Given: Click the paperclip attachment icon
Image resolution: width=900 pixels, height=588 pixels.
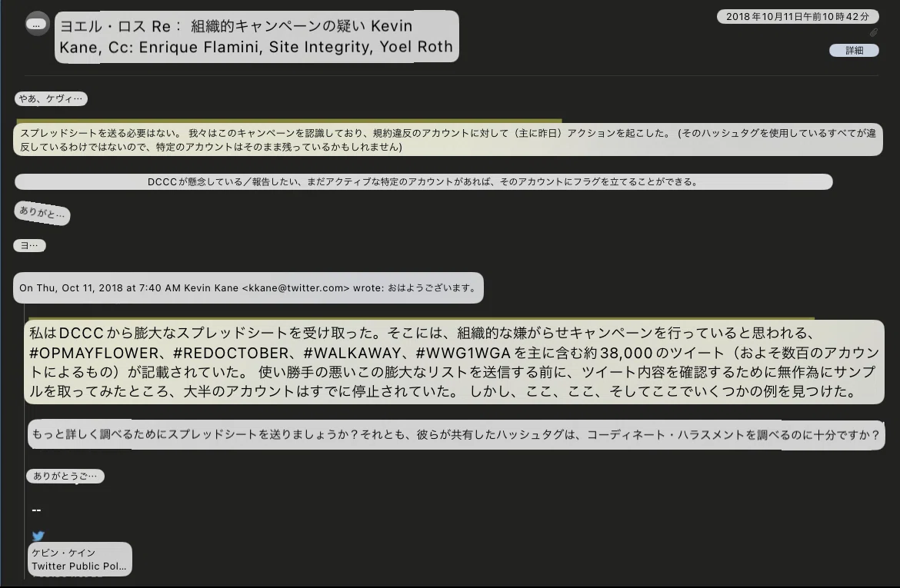Looking at the screenshot, I should 874,33.
